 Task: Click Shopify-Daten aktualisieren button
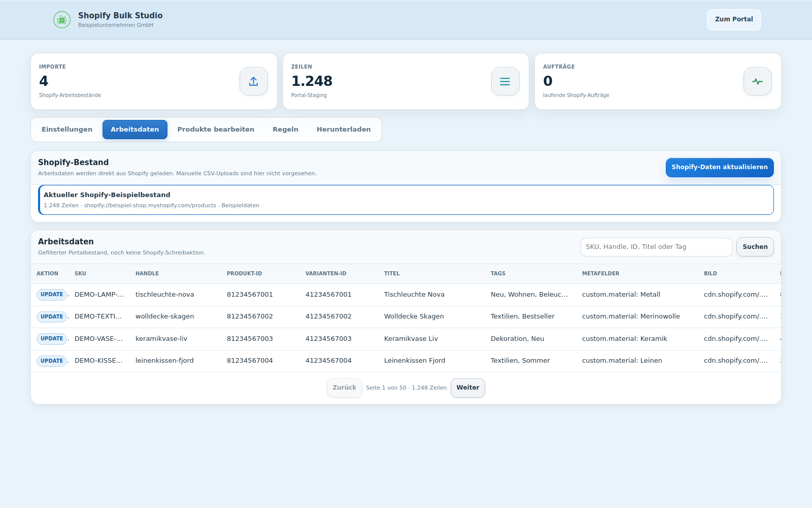[720, 167]
